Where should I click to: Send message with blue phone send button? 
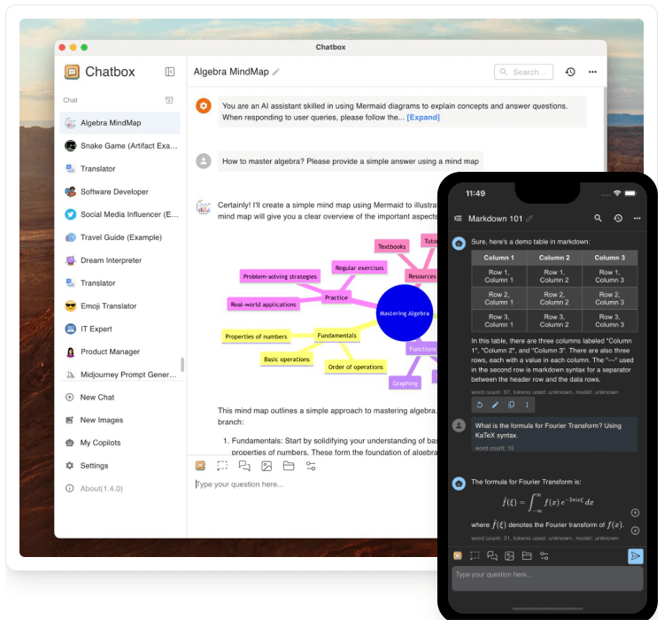coord(636,556)
